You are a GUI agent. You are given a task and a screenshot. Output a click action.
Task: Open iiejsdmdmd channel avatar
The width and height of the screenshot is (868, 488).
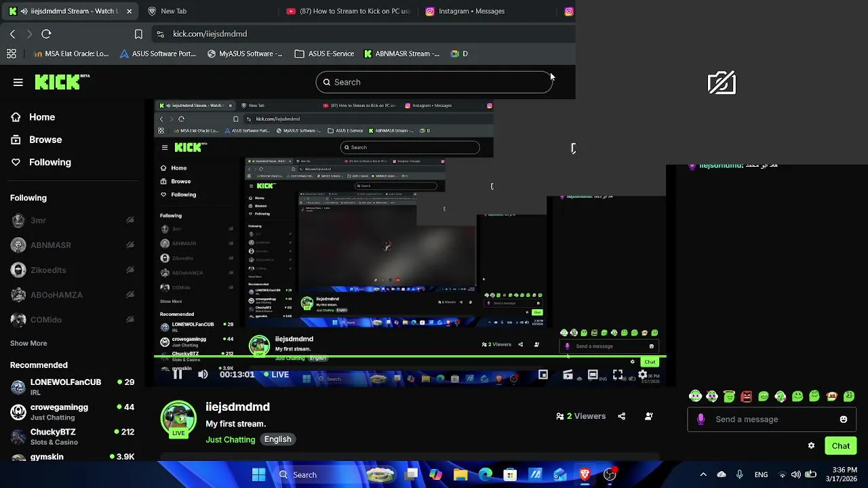coord(178,419)
